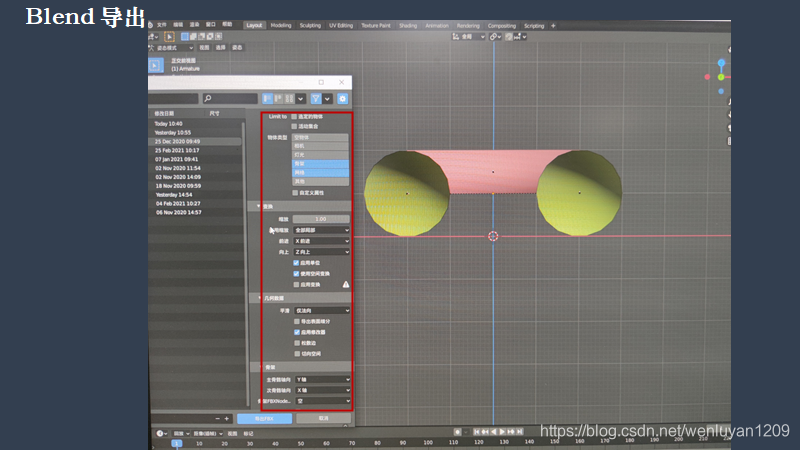800x450 pixels.
Task: Enable the 导出表面细分 checkbox
Action: pos(297,321)
